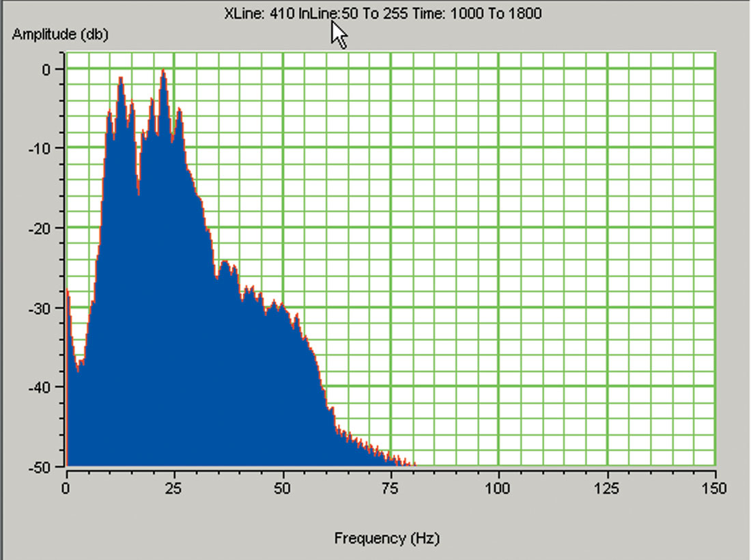The width and height of the screenshot is (751, 560).
Task: Click the 50 frequency tick label
Action: [x=282, y=488]
